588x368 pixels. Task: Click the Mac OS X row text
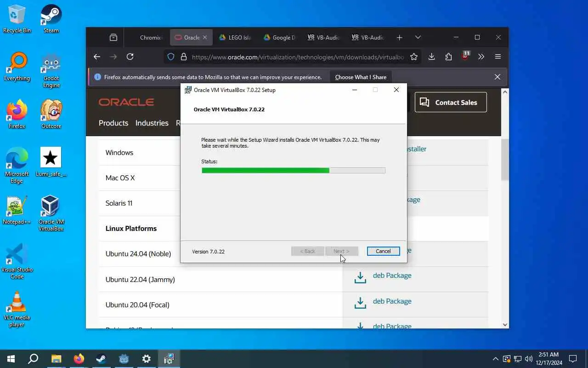pyautogui.click(x=120, y=178)
